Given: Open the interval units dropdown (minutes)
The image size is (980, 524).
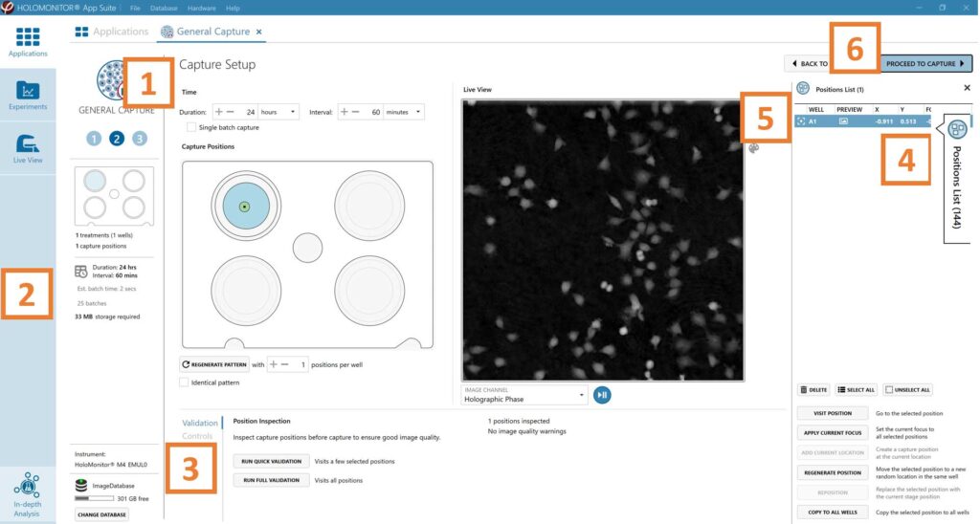Looking at the screenshot, I should (x=404, y=112).
